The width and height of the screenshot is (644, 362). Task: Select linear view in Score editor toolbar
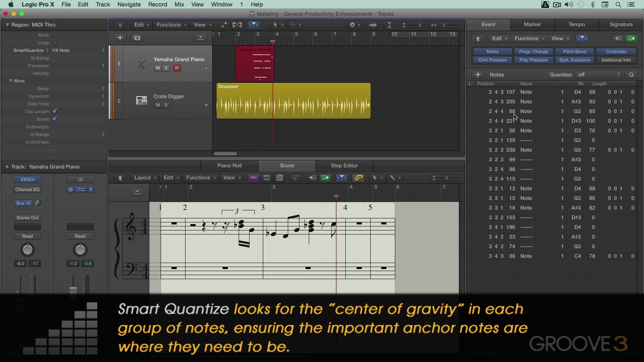(254, 178)
